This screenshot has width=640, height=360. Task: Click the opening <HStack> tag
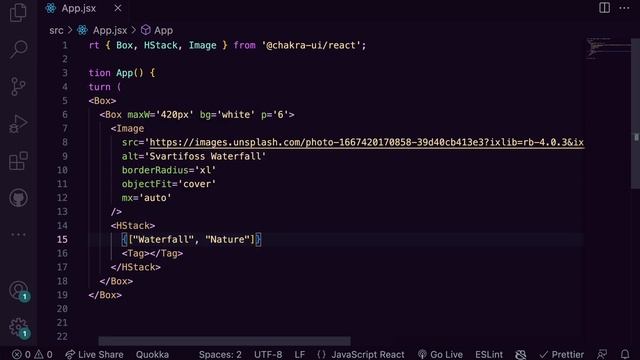133,226
